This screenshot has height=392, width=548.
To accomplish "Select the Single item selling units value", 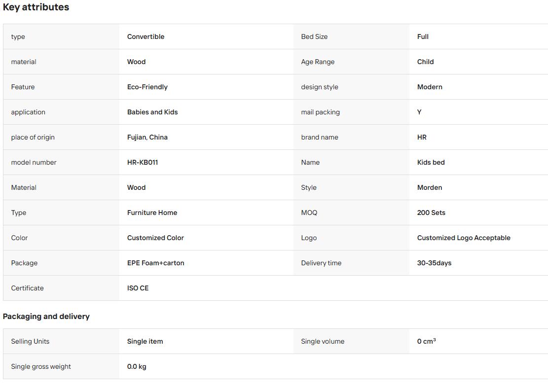I will point(145,341).
